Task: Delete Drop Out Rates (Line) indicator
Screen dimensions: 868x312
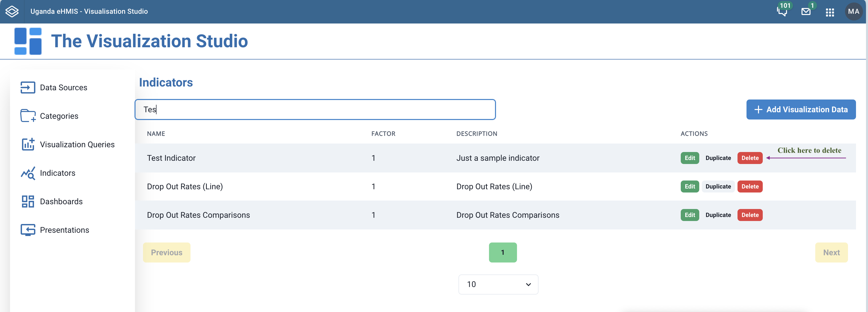Action: (750, 187)
